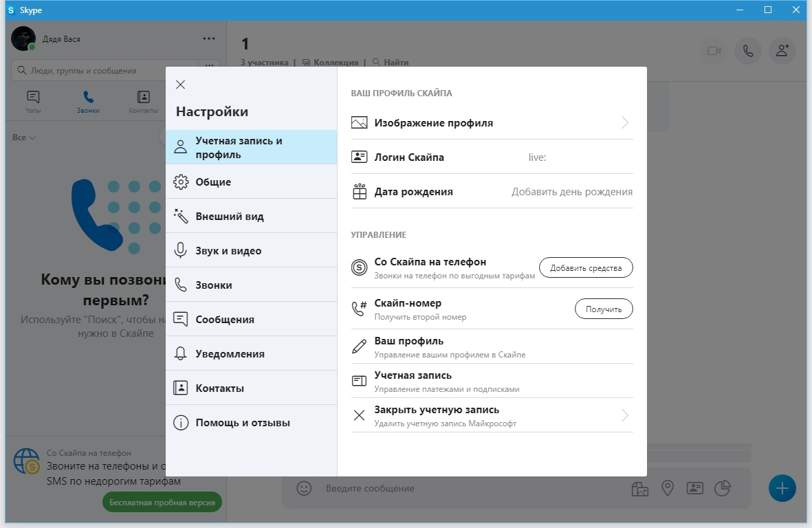
Task: Expand the chevron on Закрыть учетную запись row
Action: coord(625,415)
